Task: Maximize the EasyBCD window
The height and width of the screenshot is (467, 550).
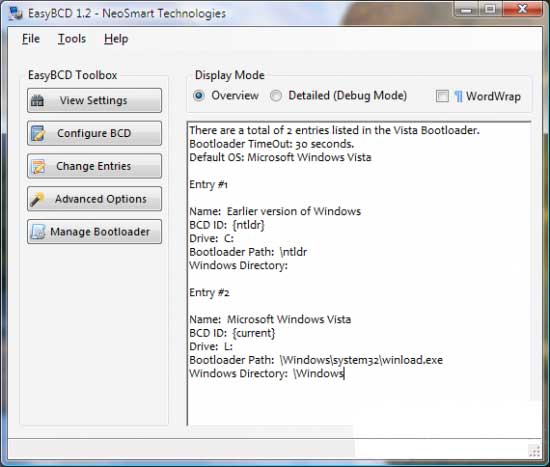Action: click(490, 9)
